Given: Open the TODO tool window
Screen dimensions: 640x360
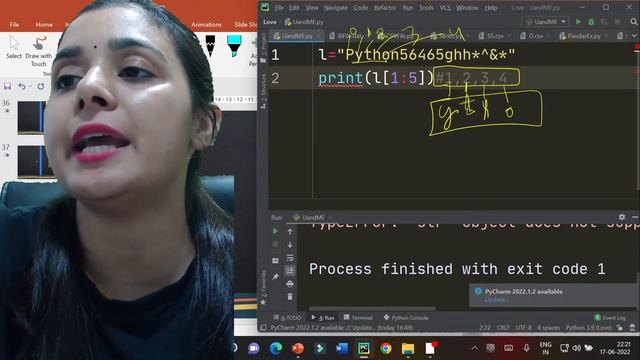Looking at the screenshot, I should 287,318.
